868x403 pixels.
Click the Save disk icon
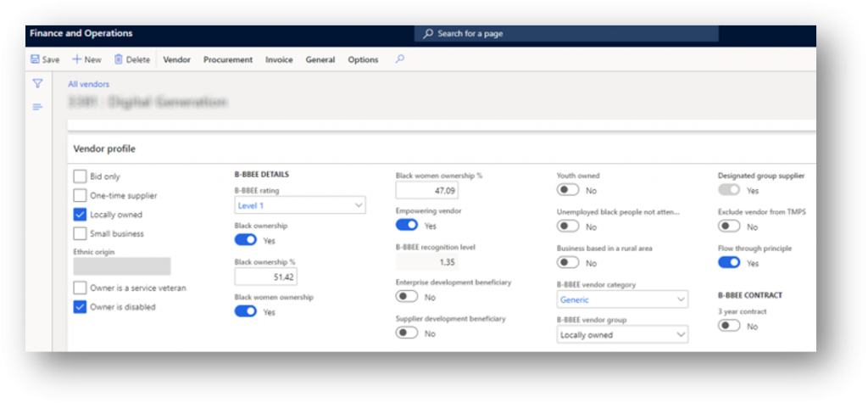click(35, 60)
